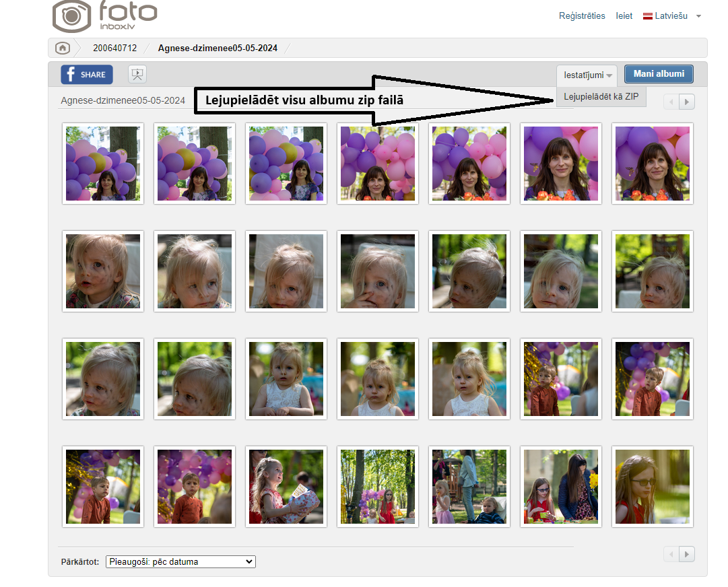The image size is (728, 587).
Task: Open girl with glasses last thumbnail
Action: (652, 487)
